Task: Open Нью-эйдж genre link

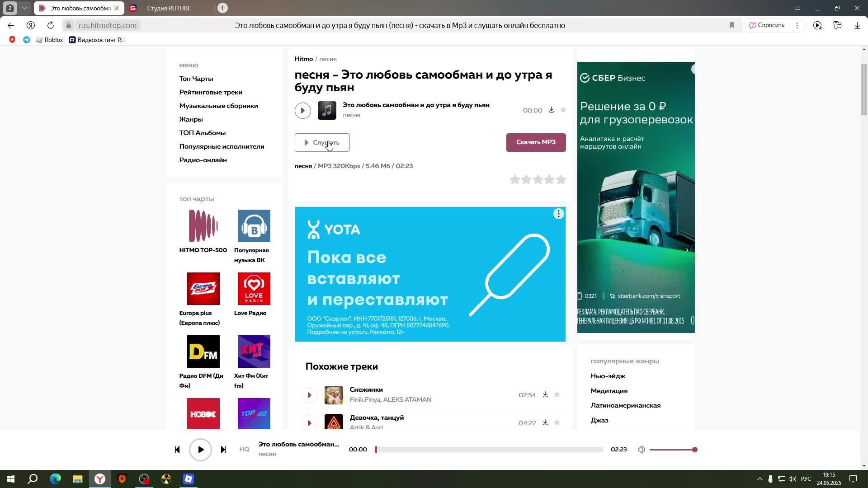Action: [608, 376]
